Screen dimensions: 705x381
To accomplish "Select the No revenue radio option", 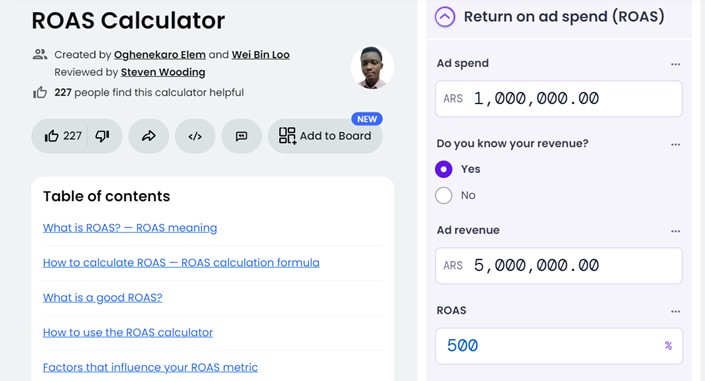I will click(444, 195).
